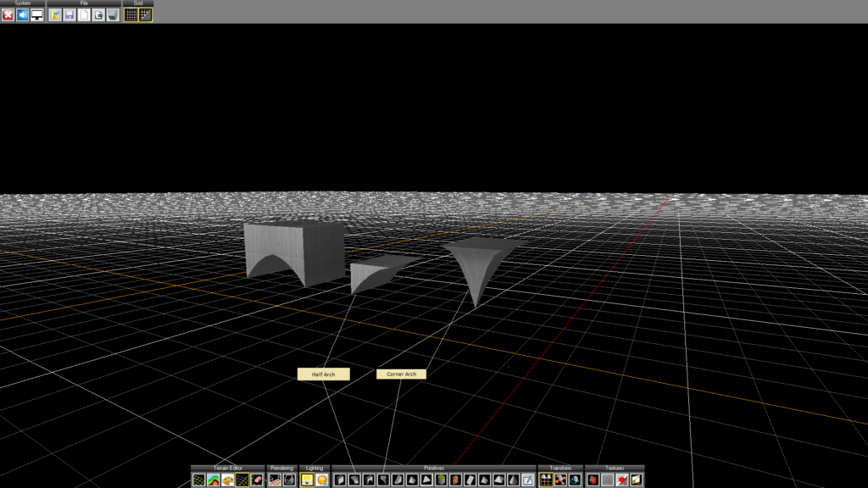Viewport: 868px width, 488px height.
Task: Select the move tool with orange arrows
Action: click(x=560, y=480)
